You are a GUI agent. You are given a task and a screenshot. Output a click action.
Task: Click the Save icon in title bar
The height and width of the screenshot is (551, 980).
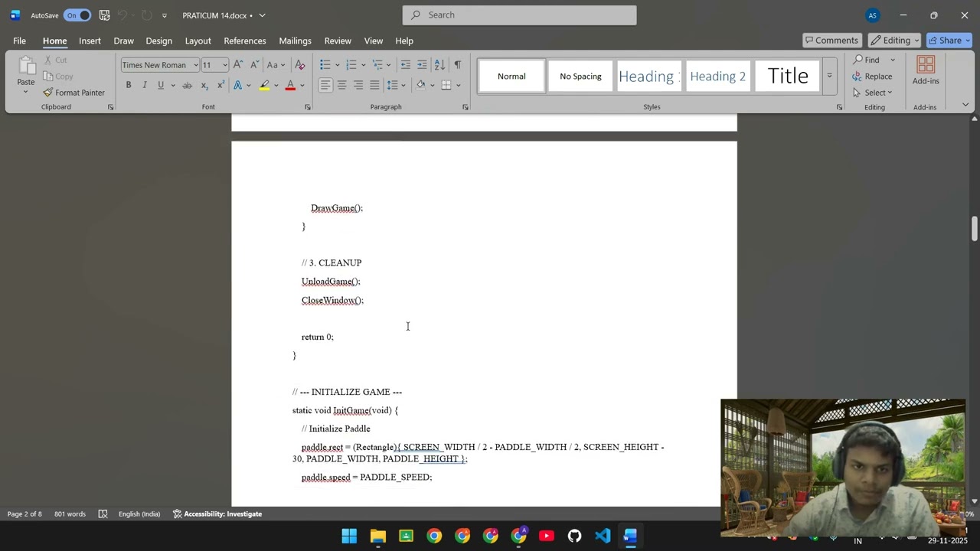tap(104, 15)
